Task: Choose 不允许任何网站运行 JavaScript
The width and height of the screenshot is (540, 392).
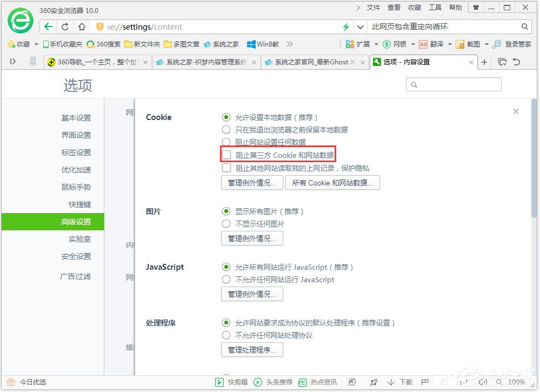Action: coord(226,280)
